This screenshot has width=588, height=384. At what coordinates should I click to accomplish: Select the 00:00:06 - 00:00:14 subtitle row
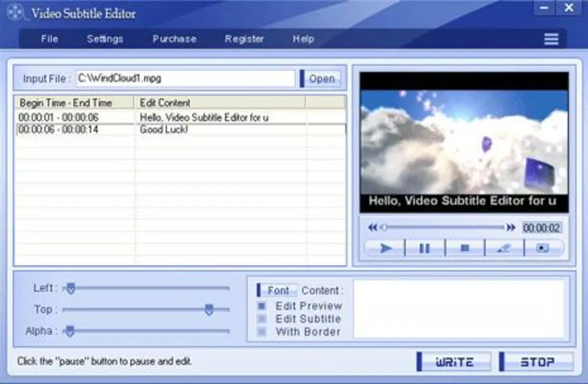[x=180, y=130]
